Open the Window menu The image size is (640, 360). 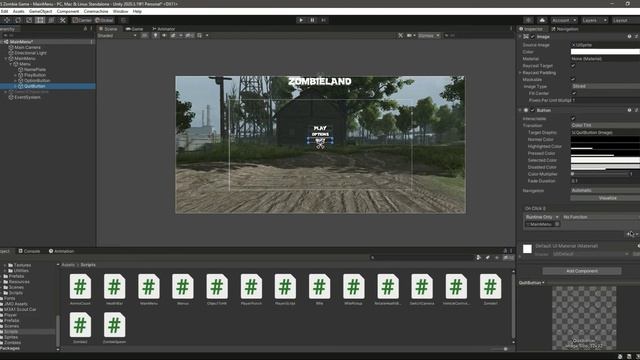[x=120, y=11]
